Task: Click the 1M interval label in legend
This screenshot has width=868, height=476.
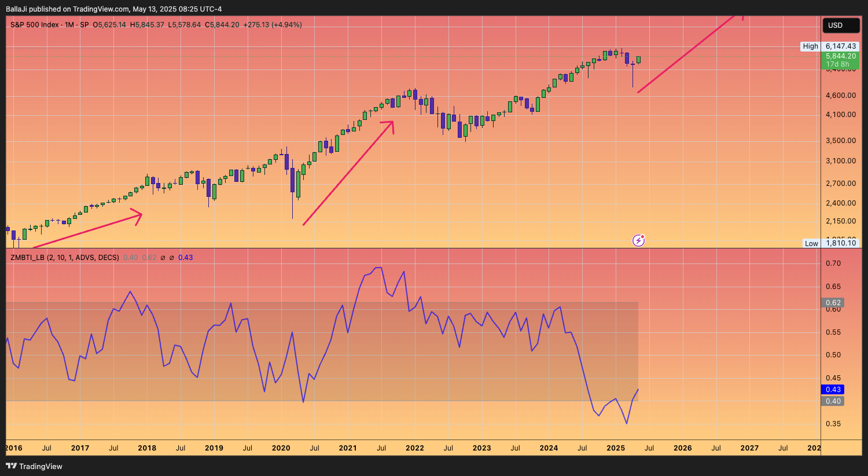Action: [x=69, y=25]
